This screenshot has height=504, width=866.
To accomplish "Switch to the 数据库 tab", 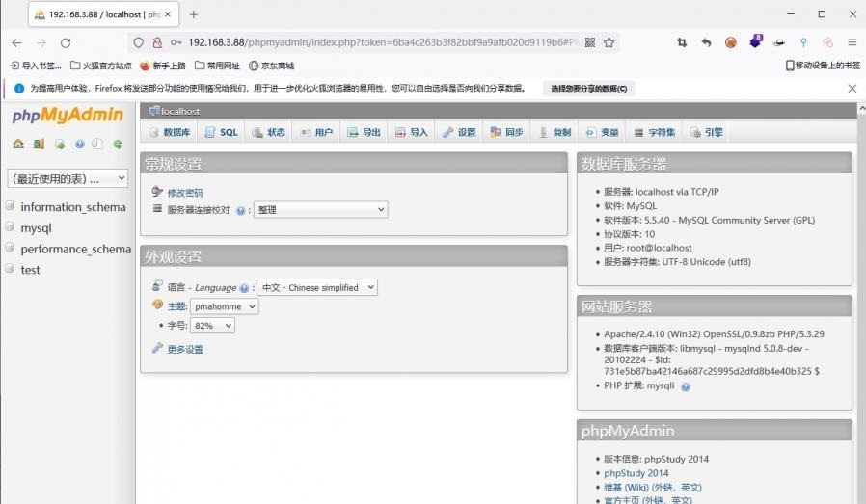I will point(170,132).
